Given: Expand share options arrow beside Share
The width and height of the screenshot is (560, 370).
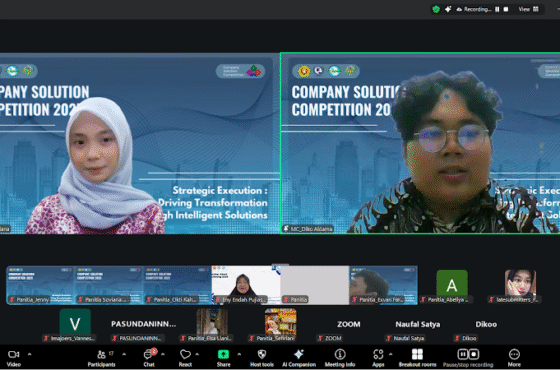Looking at the screenshot, I should pyautogui.click(x=239, y=354).
